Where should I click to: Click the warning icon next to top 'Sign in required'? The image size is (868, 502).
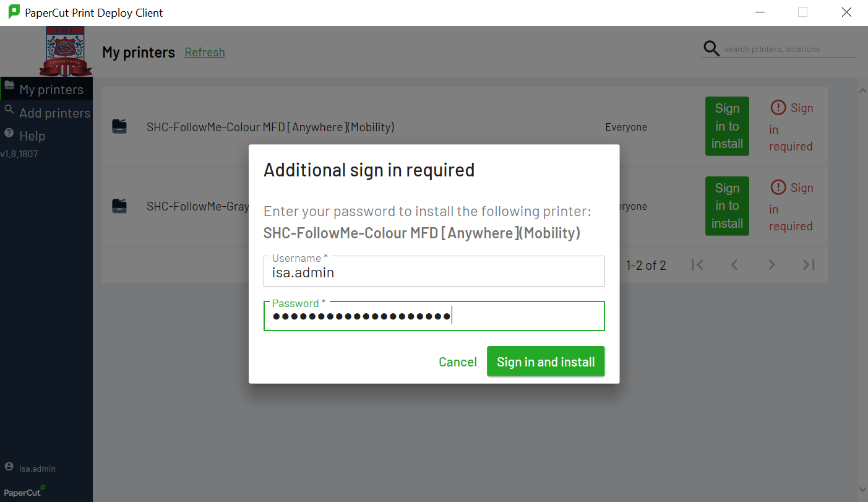tap(778, 107)
